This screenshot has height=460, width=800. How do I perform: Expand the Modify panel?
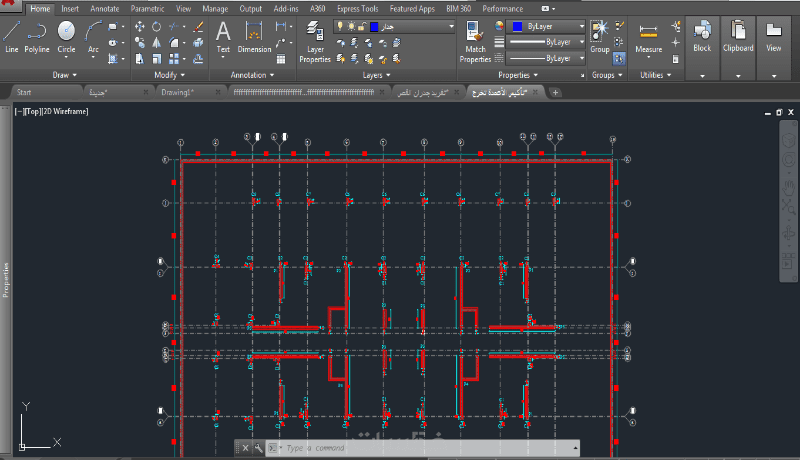coord(169,75)
